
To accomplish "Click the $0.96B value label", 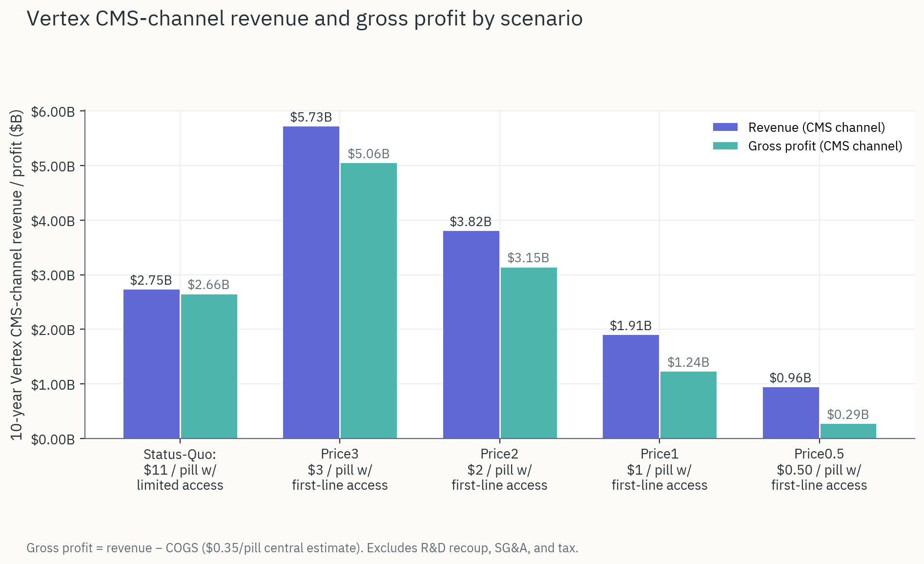I will [790, 378].
